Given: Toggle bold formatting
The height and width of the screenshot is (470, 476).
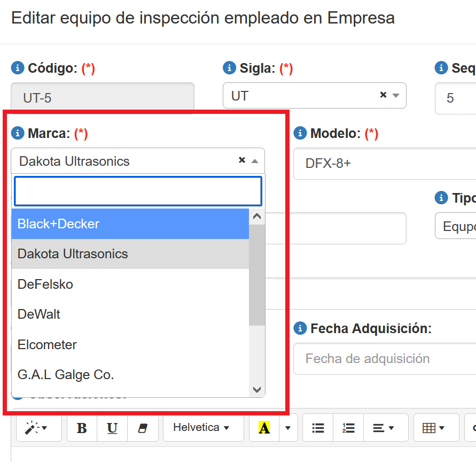Looking at the screenshot, I should pyautogui.click(x=82, y=428).
